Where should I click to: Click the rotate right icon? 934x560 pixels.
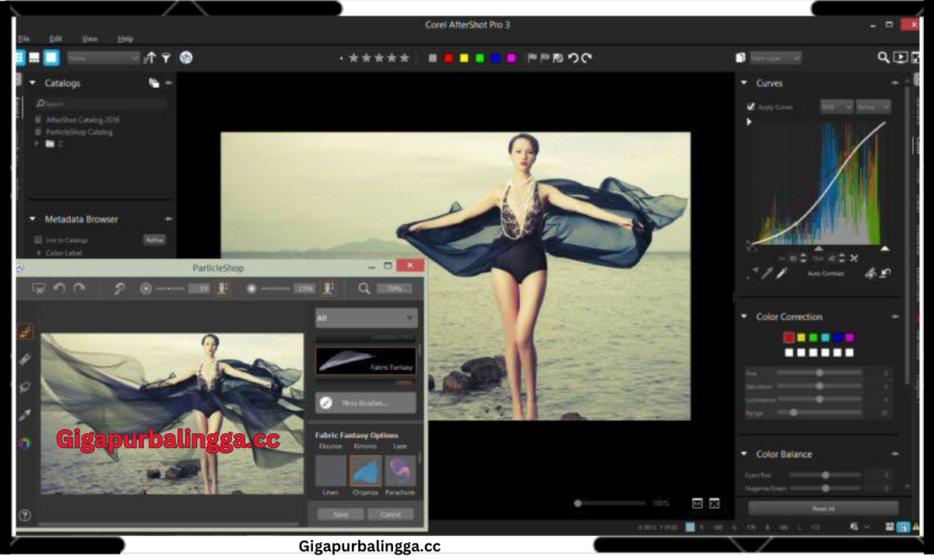[x=586, y=58]
